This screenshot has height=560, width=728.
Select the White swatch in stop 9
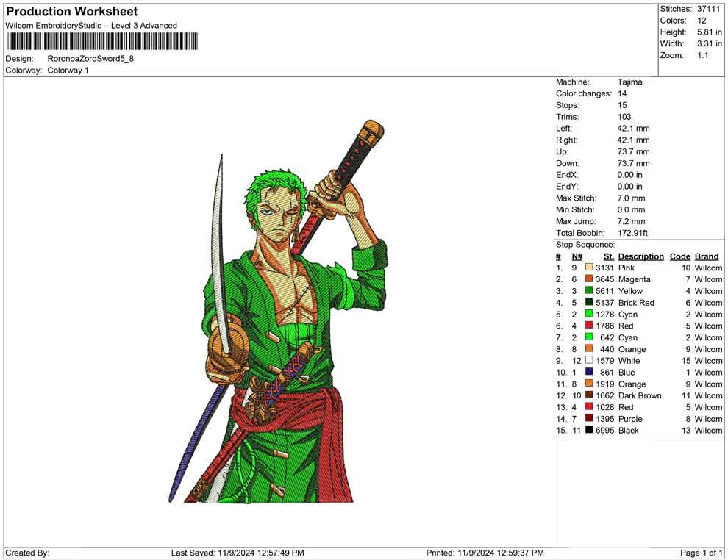click(x=589, y=361)
